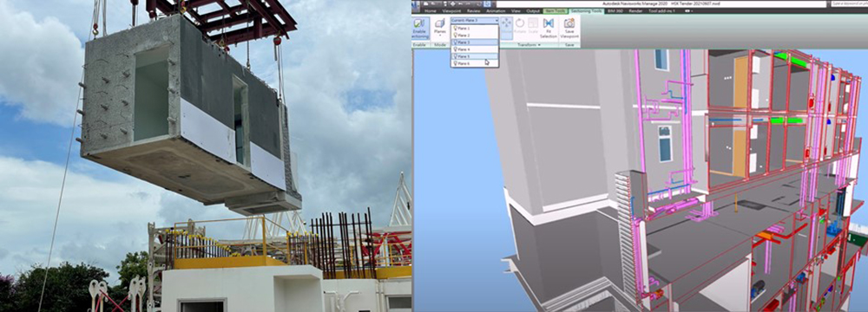Toggle the Plane 6 light bulb
The image size is (868, 312).
455,63
